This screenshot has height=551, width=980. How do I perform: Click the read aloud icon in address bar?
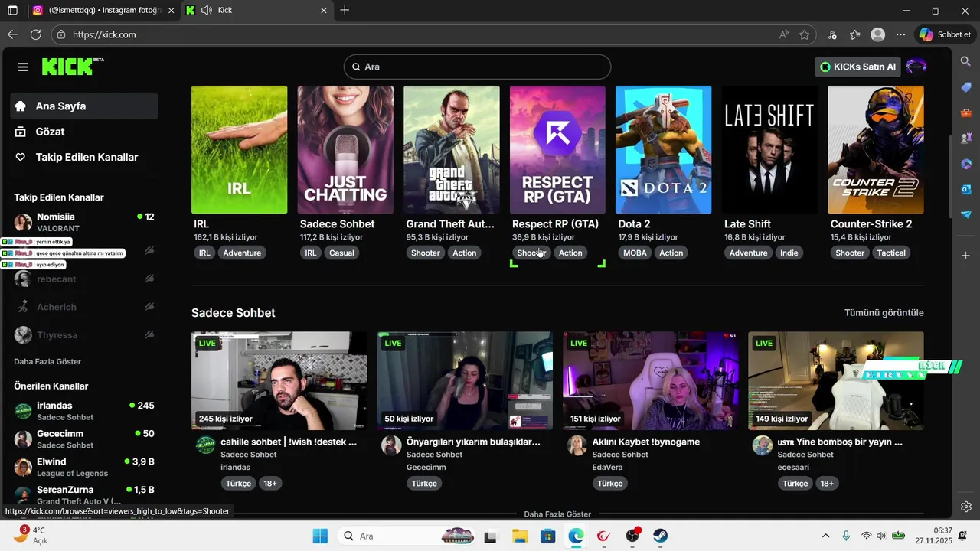pyautogui.click(x=784, y=34)
